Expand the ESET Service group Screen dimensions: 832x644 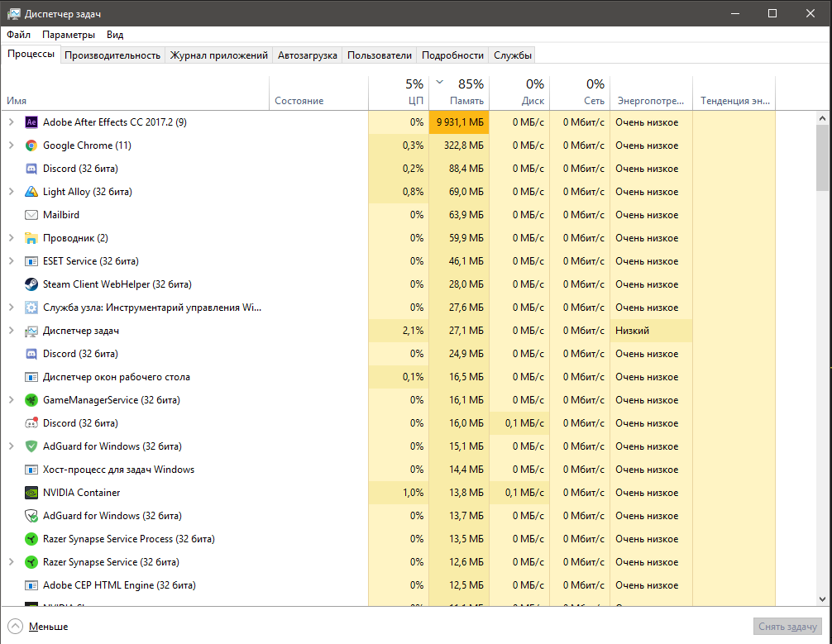(11, 261)
